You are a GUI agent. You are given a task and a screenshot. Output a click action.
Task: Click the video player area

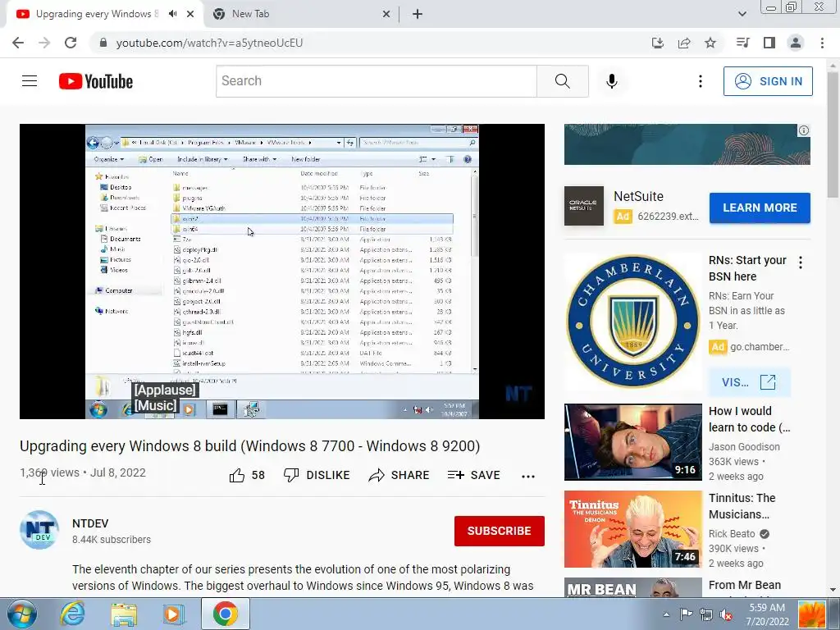[282, 271]
